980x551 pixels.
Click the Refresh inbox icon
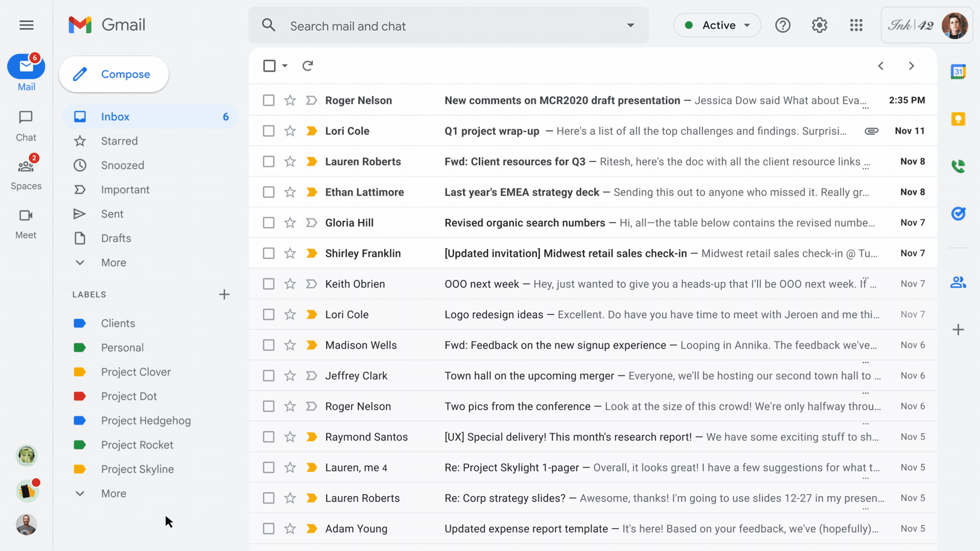pos(307,66)
